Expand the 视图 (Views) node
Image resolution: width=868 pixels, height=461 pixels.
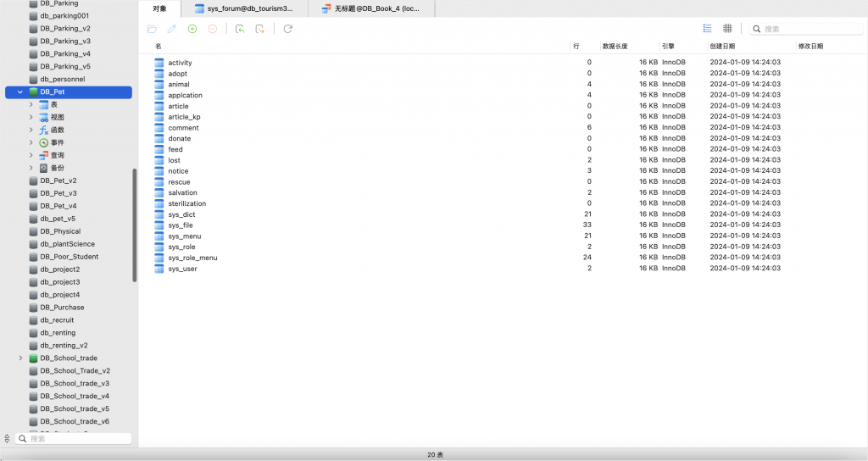coord(31,117)
